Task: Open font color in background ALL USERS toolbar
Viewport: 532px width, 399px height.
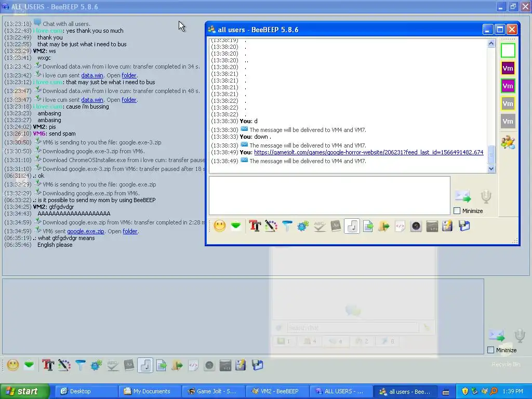Action: tap(64, 365)
